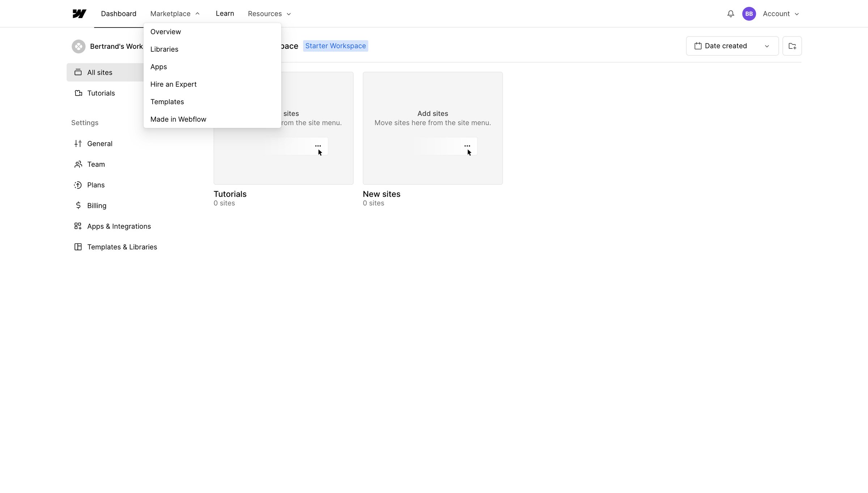The width and height of the screenshot is (868, 493).
Task: Open the Account dropdown
Action: (x=781, y=14)
